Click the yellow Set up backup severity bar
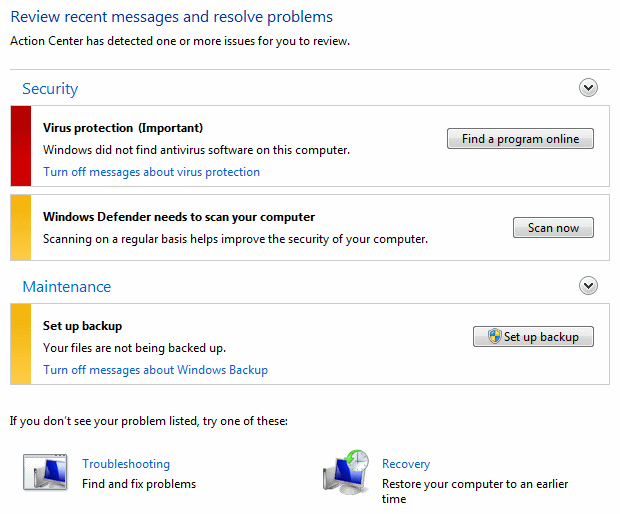620x514 pixels. click(x=21, y=344)
